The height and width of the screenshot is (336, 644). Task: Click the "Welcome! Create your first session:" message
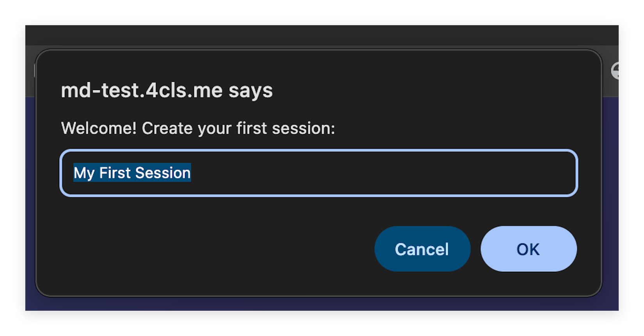(x=198, y=128)
